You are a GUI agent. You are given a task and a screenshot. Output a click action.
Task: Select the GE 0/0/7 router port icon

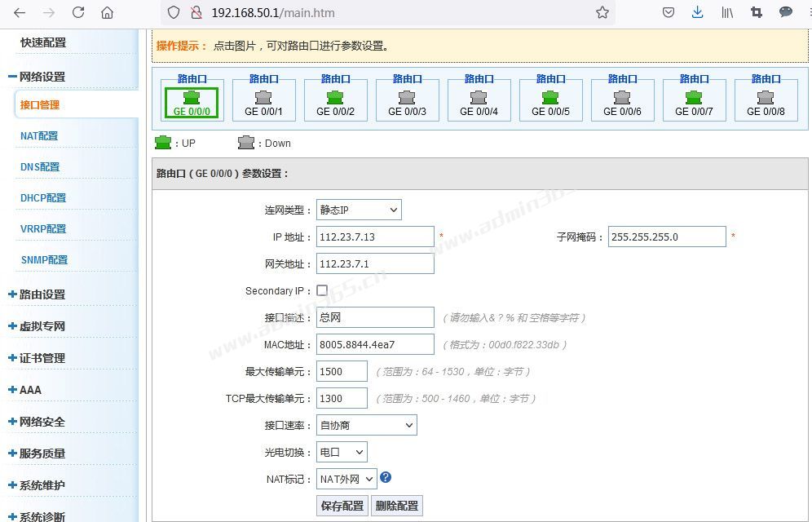click(x=694, y=97)
